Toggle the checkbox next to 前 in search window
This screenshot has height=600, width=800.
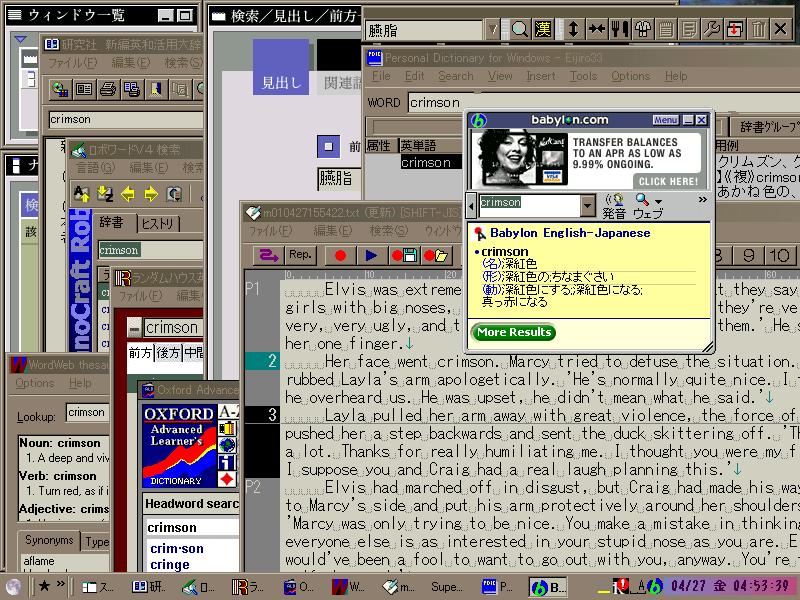tap(329, 146)
